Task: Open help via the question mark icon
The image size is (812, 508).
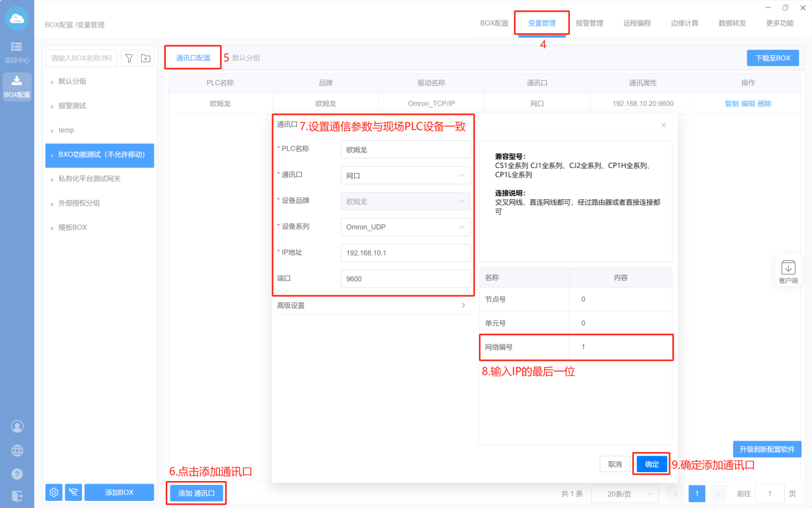Action: (x=17, y=474)
